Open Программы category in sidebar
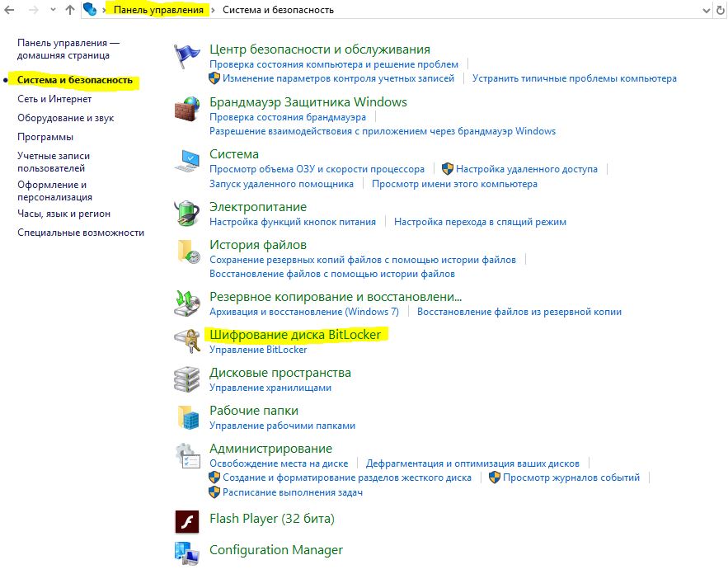The width and height of the screenshot is (728, 574). pyautogui.click(x=45, y=137)
